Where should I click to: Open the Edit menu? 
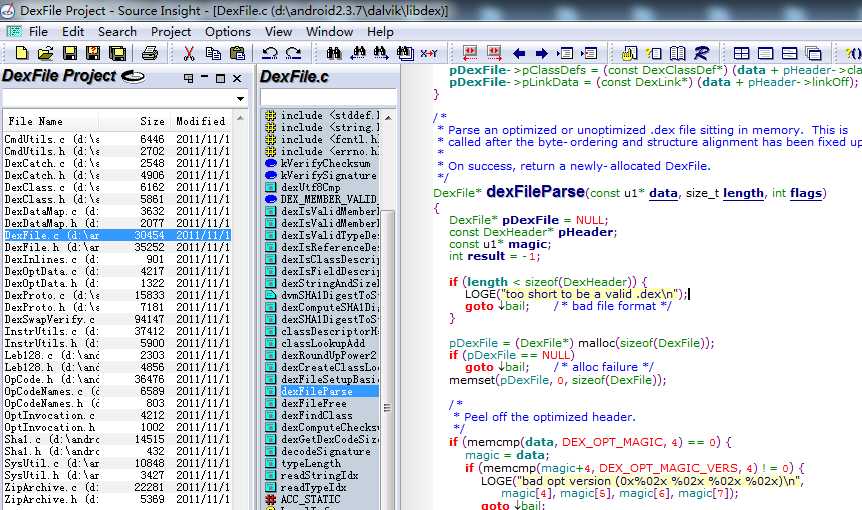(x=73, y=32)
